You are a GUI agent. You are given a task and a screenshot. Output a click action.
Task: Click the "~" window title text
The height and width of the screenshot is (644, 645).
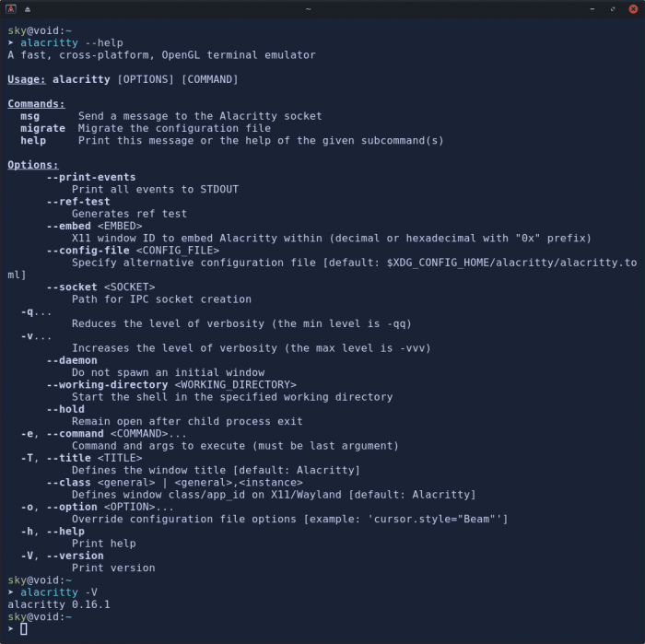(308, 8)
